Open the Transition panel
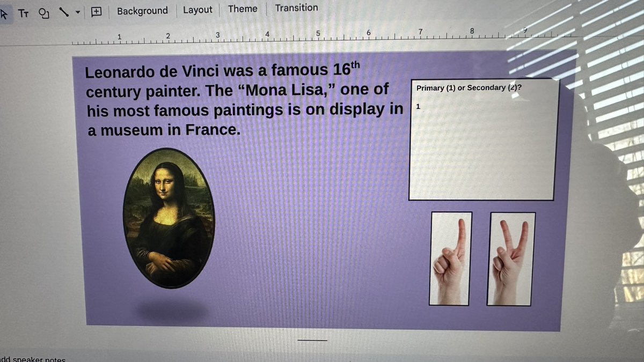 point(296,8)
